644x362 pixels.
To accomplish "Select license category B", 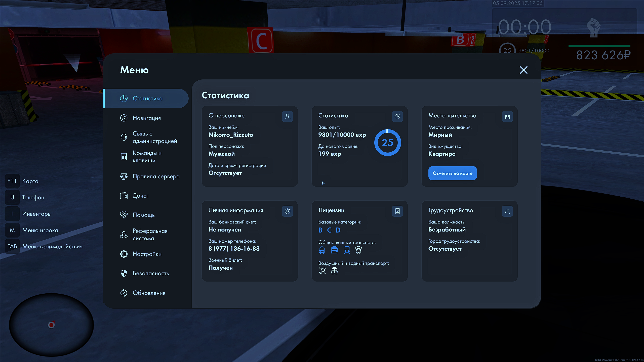I will pyautogui.click(x=320, y=230).
